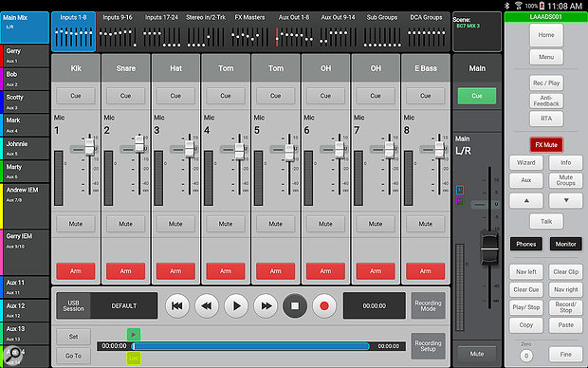The width and height of the screenshot is (588, 368).
Task: Click the rewind transport button
Action: [x=206, y=306]
